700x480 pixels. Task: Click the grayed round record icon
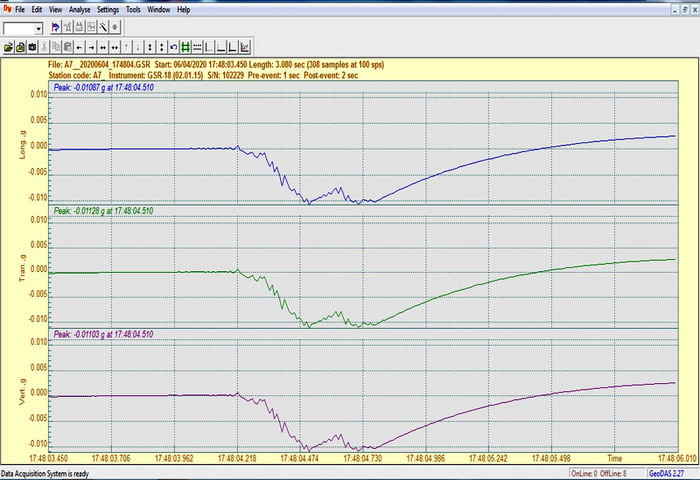coord(115,27)
